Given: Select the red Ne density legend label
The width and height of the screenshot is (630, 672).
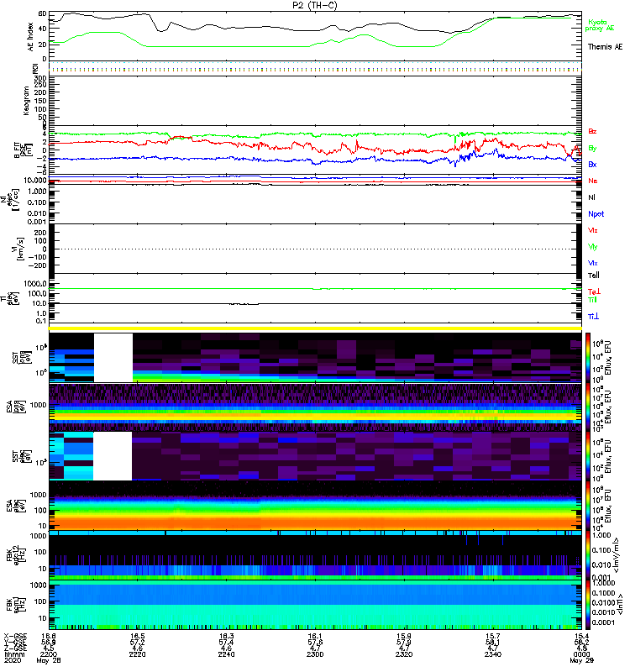Looking at the screenshot, I should 593,181.
